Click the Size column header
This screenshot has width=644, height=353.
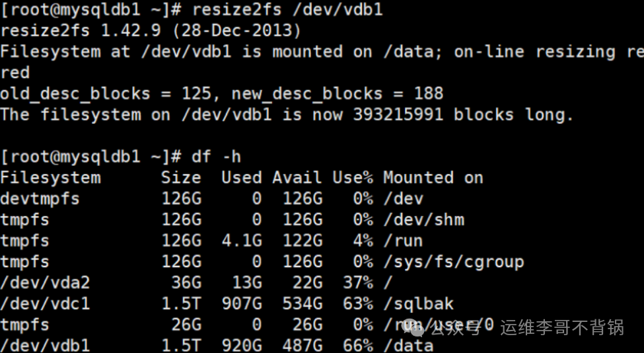click(181, 178)
